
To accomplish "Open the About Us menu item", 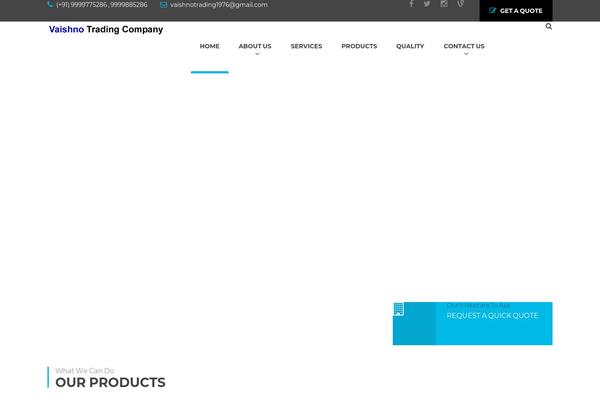I will click(255, 46).
